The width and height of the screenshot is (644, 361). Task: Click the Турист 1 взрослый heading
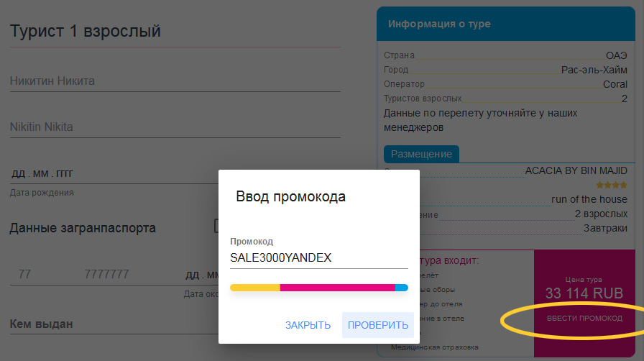86,31
